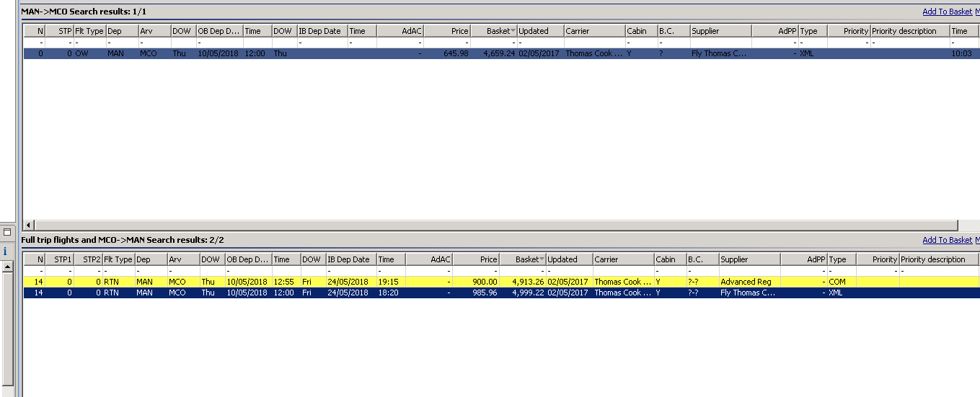Click IB Dep Date header in MAN->MCO results
The image size is (980, 397).
pos(322,31)
